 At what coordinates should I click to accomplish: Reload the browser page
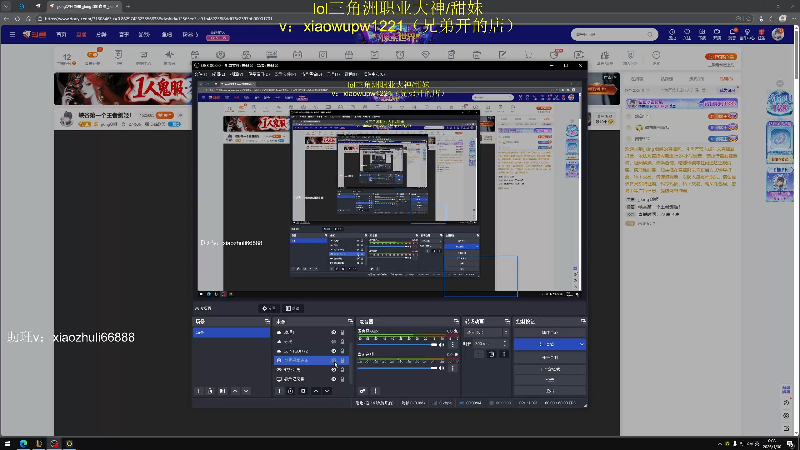pos(17,18)
